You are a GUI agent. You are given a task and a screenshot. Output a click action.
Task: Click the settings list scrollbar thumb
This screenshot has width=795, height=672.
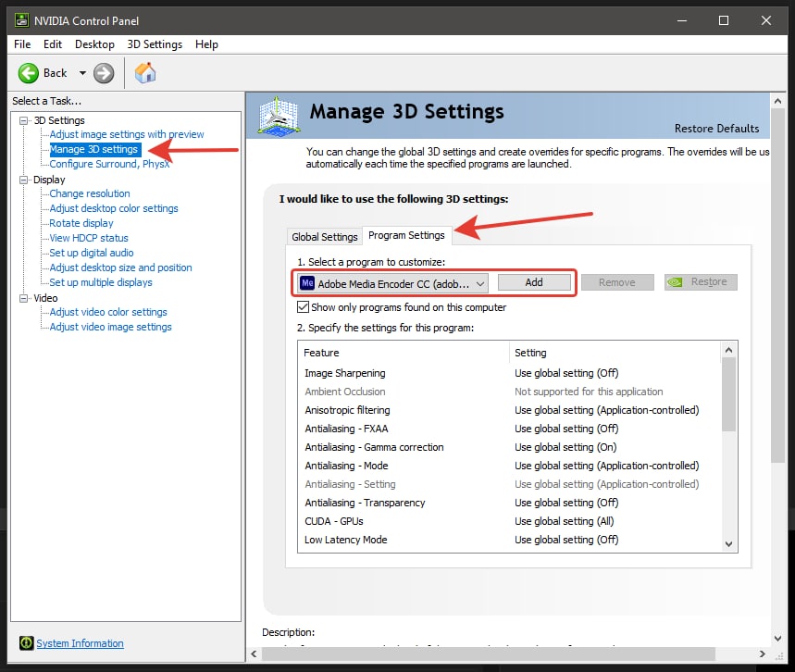728,394
